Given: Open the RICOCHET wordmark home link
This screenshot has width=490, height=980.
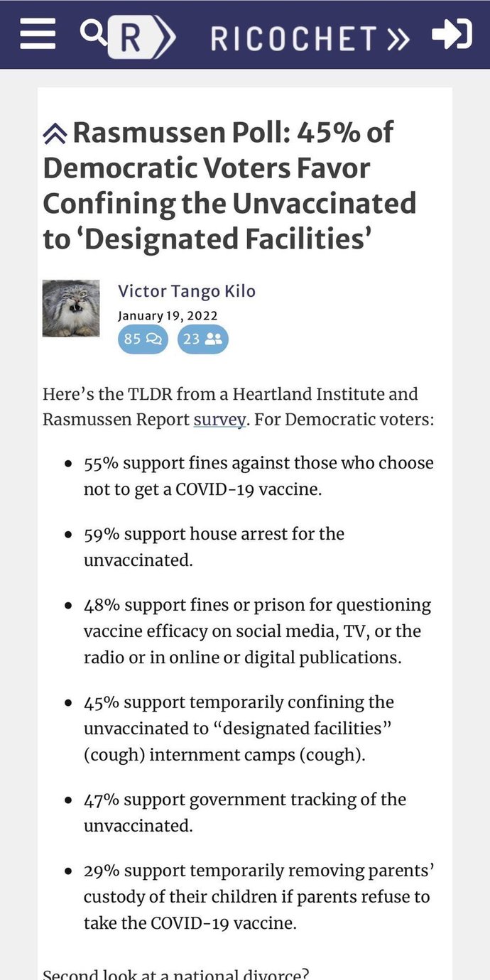Looking at the screenshot, I should click(x=293, y=39).
